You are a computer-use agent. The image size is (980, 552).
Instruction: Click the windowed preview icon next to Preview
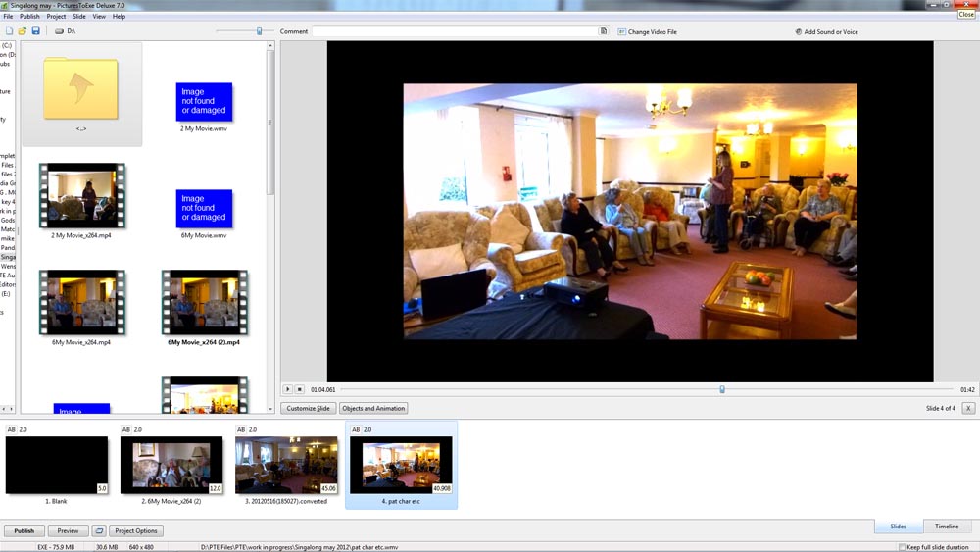(x=99, y=530)
